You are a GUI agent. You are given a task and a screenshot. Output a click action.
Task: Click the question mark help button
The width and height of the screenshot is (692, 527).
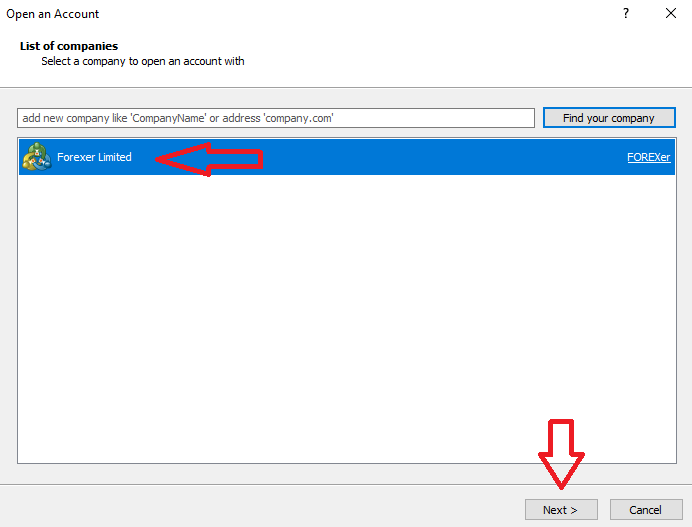pyautogui.click(x=626, y=14)
